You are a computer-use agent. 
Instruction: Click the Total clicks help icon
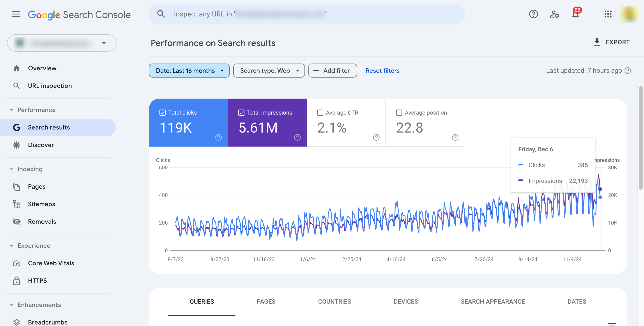219,138
